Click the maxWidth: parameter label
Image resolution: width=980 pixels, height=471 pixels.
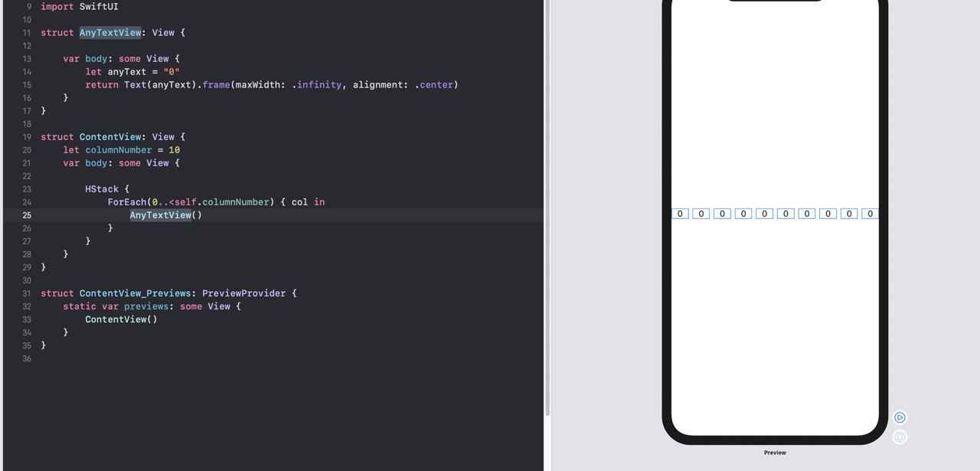pos(261,84)
